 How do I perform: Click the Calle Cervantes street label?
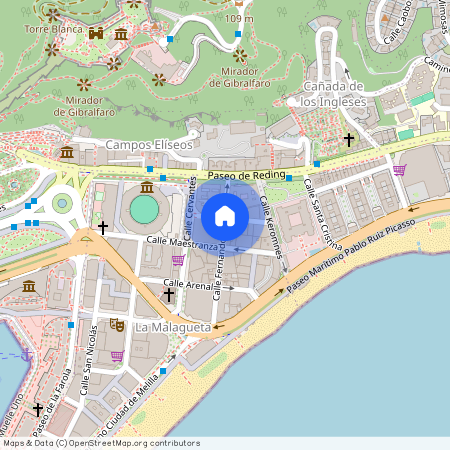[x=190, y=209]
